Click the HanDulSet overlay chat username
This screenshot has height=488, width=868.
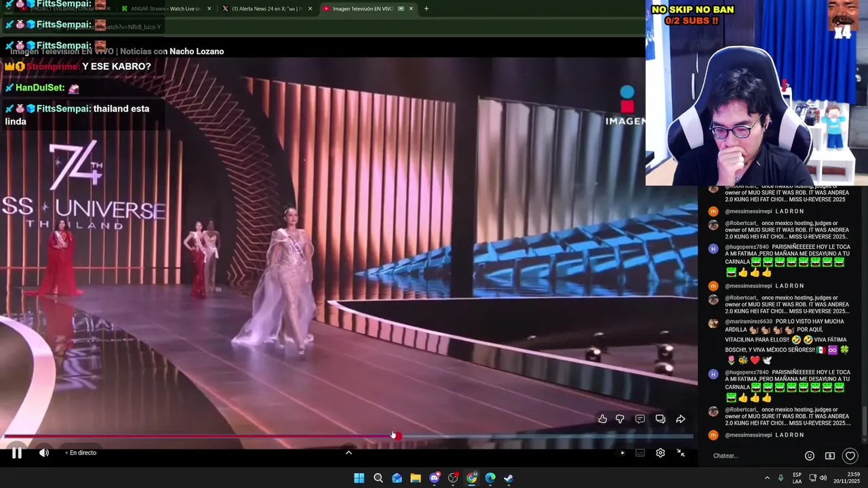40,87
